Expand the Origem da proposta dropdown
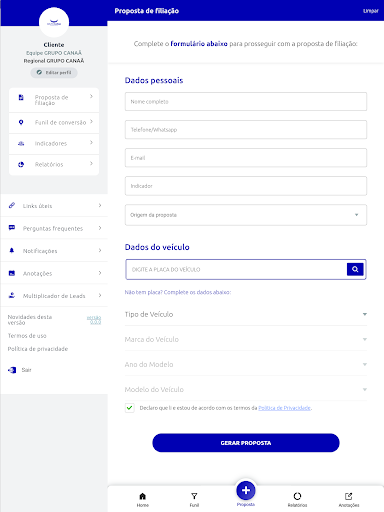Viewport: 384px width, 512px height. click(x=246, y=215)
